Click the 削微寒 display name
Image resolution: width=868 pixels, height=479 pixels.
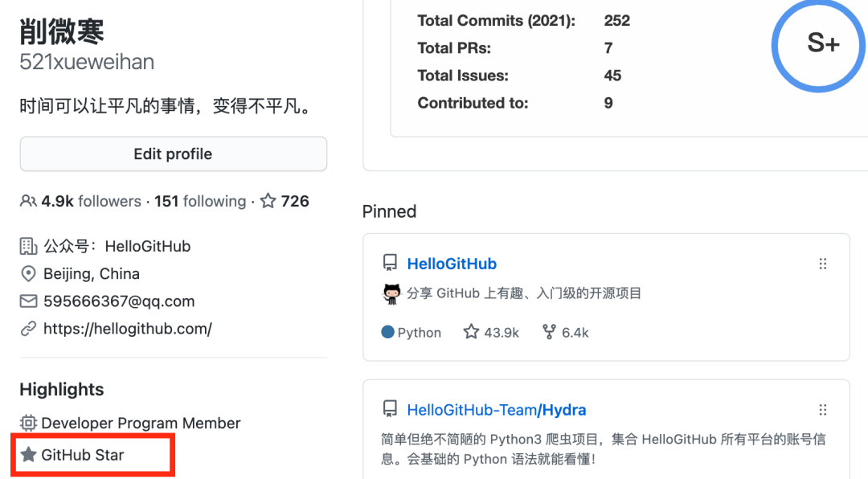pos(61,31)
